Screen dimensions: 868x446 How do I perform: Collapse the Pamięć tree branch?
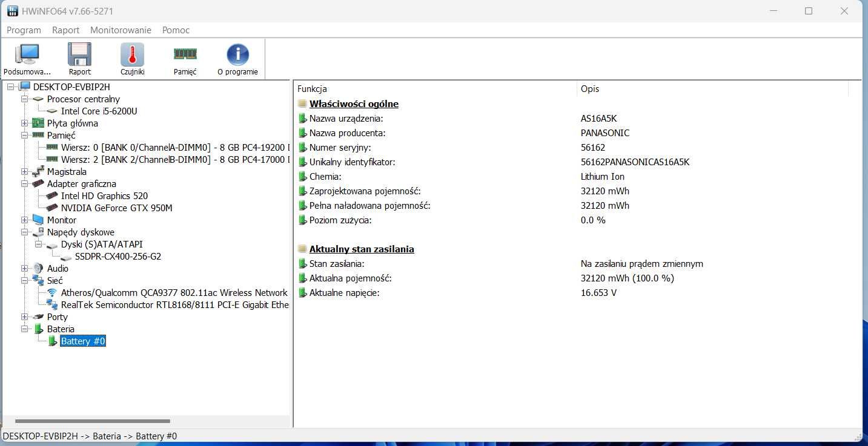tap(25, 136)
